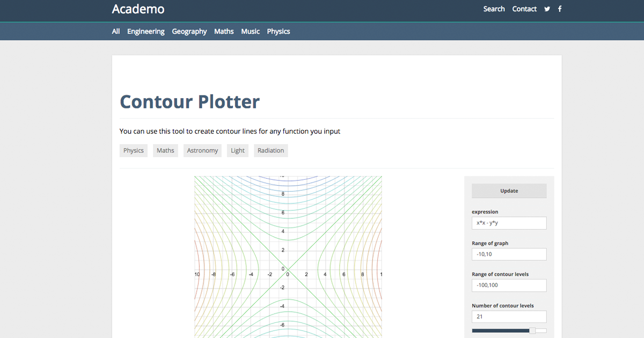Viewport: 644px width, 338px height.
Task: Select the Astronomy tag
Action: tap(202, 151)
